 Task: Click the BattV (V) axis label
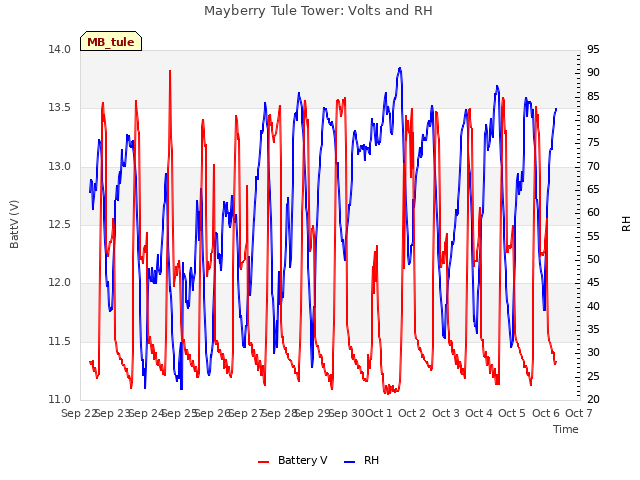(14, 224)
